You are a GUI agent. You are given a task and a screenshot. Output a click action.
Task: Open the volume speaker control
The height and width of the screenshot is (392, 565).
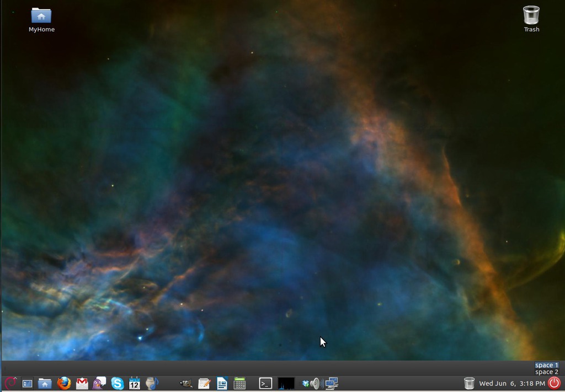317,384
